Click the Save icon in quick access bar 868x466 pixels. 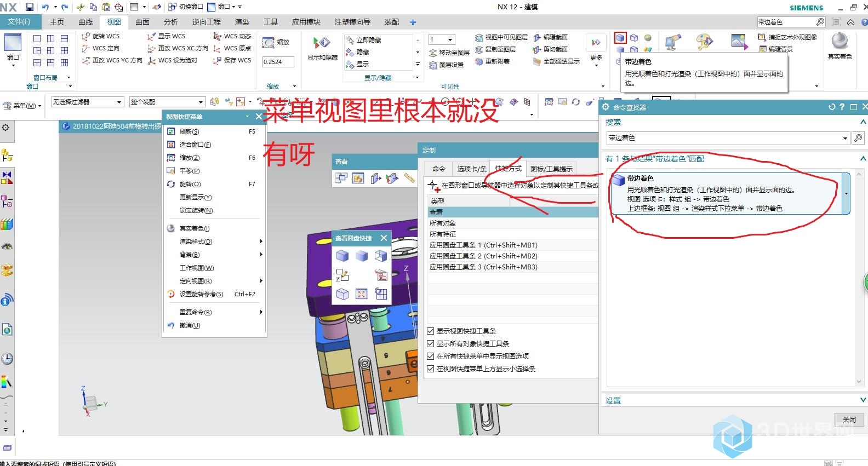(30, 7)
